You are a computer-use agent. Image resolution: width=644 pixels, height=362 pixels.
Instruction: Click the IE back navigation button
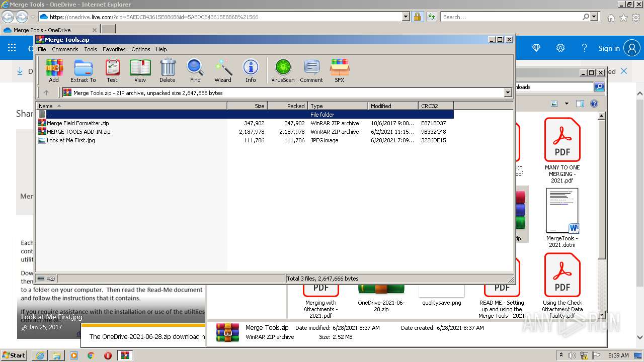tap(8, 17)
